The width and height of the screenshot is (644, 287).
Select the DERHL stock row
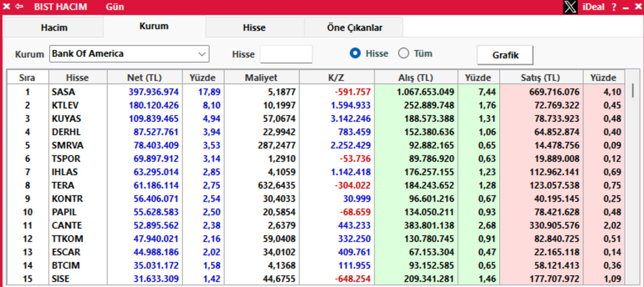(x=316, y=132)
